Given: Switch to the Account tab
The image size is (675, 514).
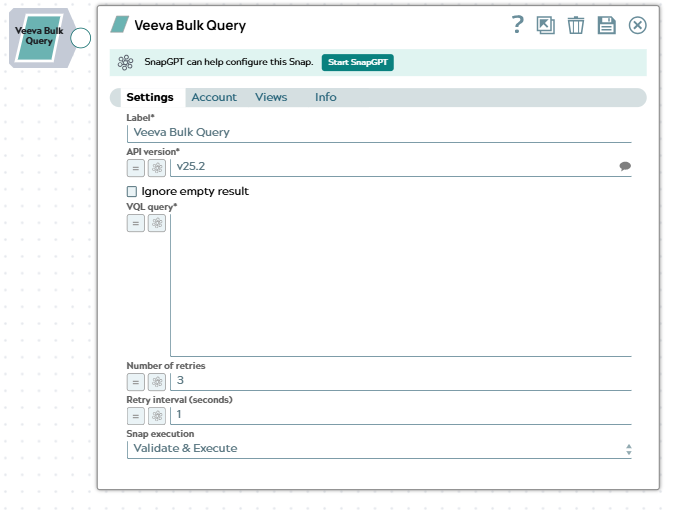Looking at the screenshot, I should point(214,97).
